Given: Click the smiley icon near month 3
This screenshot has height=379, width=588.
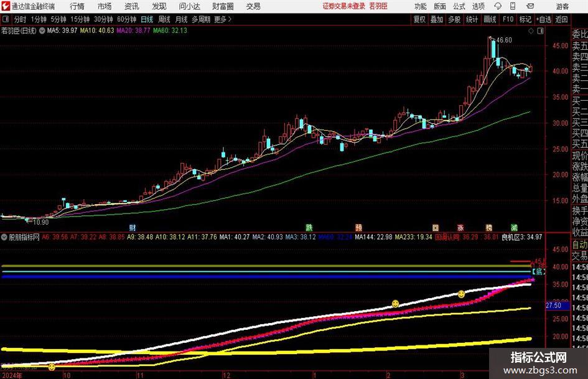Looking at the screenshot, I should 461,294.
